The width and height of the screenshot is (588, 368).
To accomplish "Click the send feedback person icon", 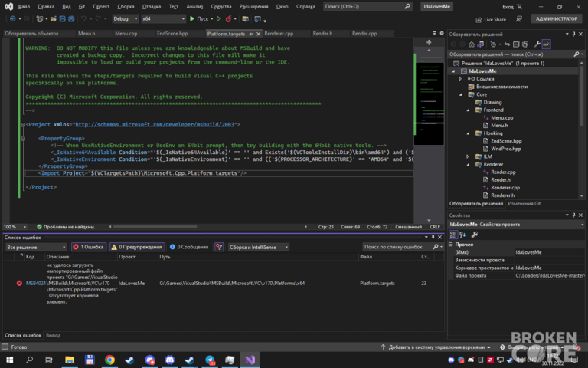I will (x=519, y=18).
